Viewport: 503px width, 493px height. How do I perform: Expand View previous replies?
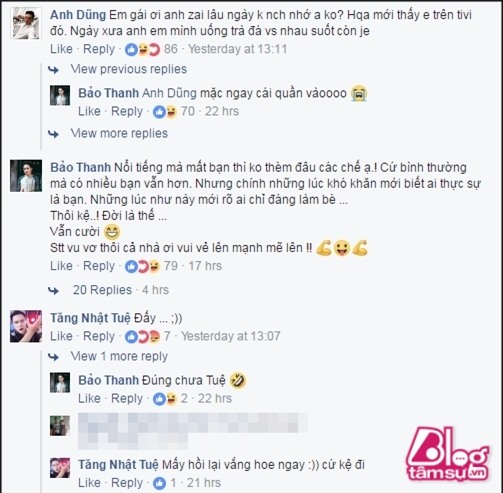tap(129, 69)
